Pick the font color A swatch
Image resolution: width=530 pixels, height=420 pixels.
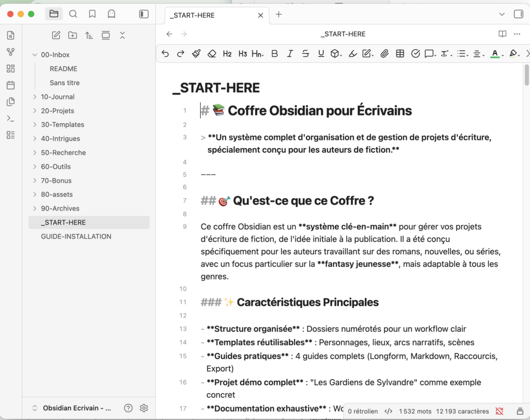coord(495,53)
